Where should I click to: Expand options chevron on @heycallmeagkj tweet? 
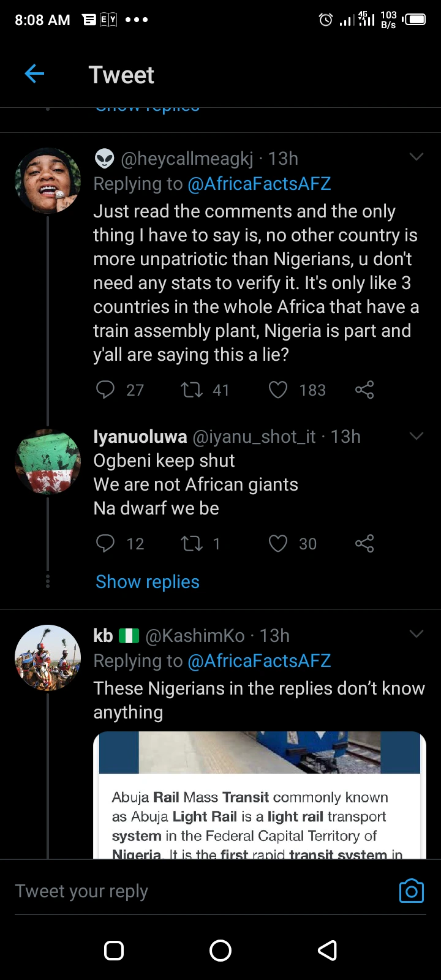[417, 157]
